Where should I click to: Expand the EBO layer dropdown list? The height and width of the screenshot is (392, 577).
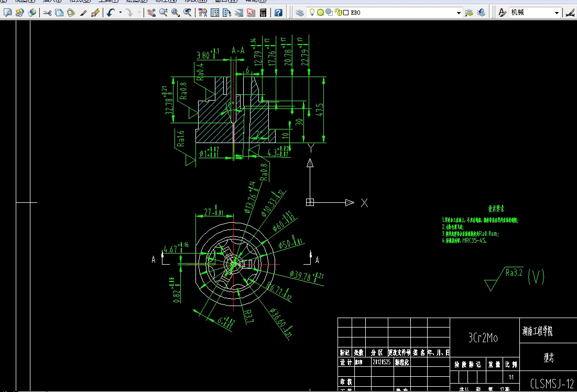(x=459, y=13)
